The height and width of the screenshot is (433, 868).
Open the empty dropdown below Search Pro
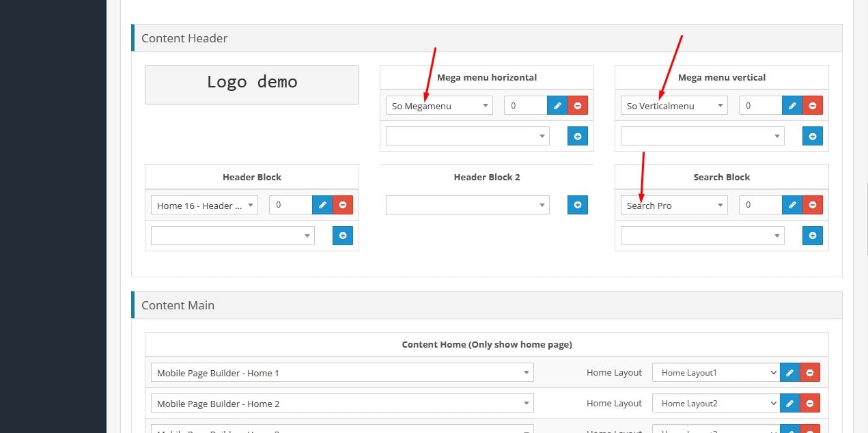[703, 236]
